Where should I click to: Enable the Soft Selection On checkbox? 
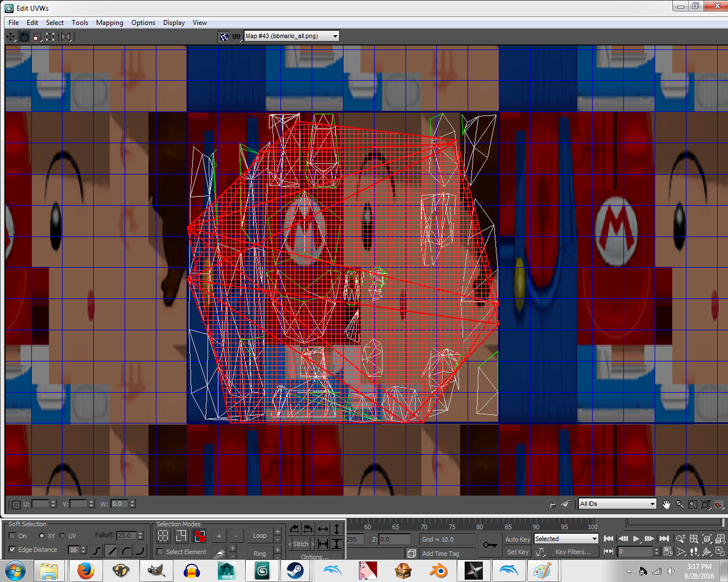pyautogui.click(x=12, y=535)
